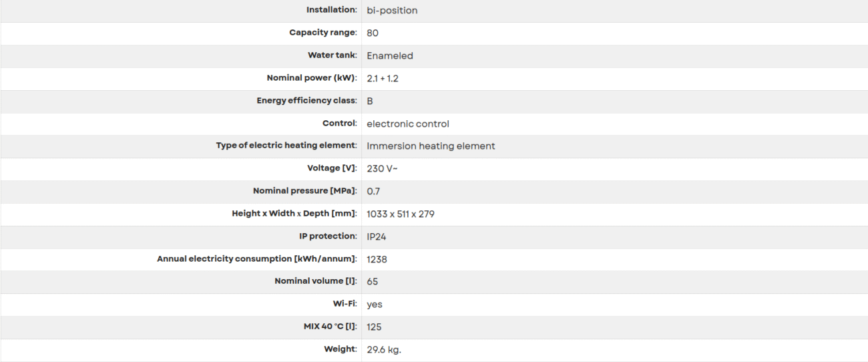Viewport: 868px width, 362px height.
Task: Click the Water tank Enameled value
Action: coord(390,55)
